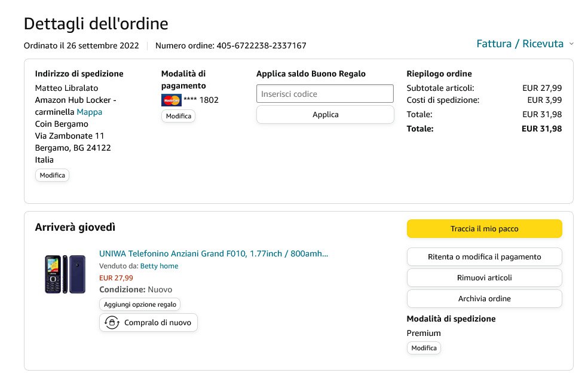The height and width of the screenshot is (373, 588).
Task: Click the buy-again cart icon
Action: click(112, 322)
